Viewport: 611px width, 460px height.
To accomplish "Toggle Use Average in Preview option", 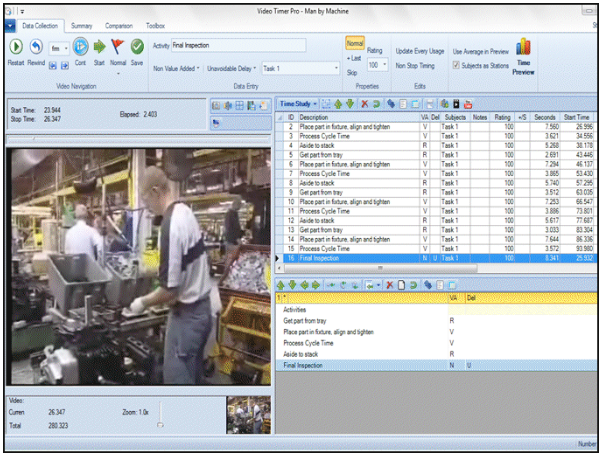I will point(480,51).
